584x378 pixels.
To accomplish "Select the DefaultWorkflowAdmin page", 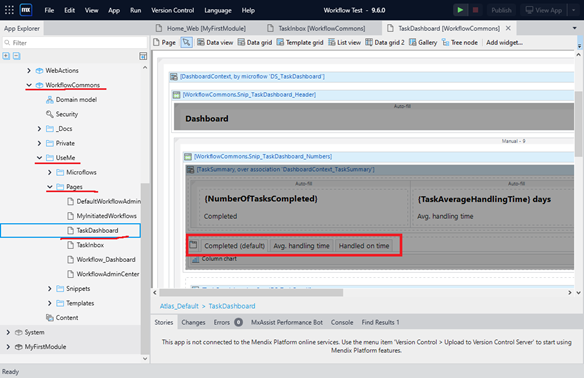I will coord(104,201).
